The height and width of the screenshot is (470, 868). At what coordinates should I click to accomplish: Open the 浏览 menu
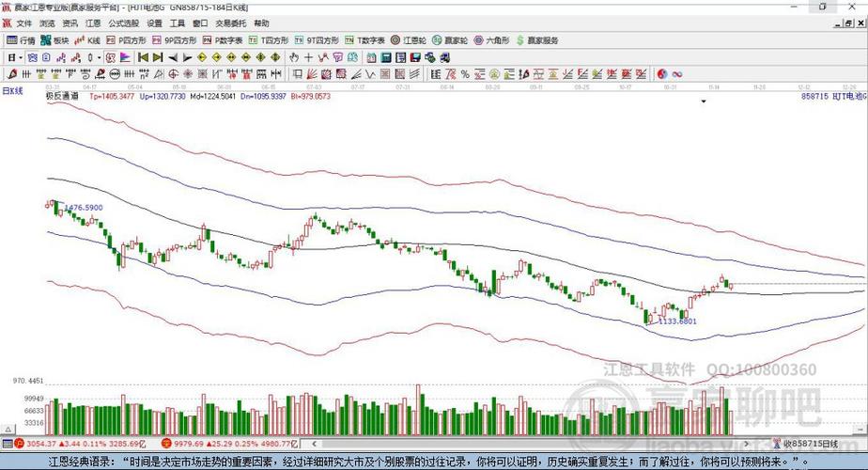(x=47, y=23)
